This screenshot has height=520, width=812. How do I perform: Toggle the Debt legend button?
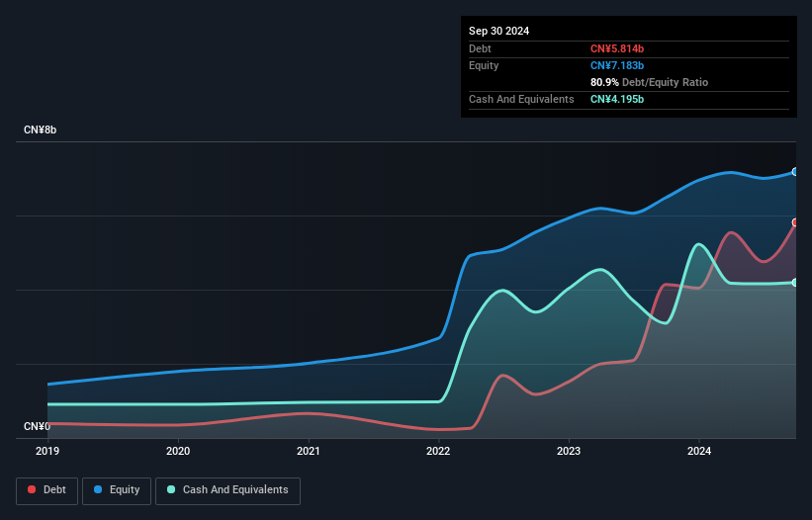click(x=47, y=490)
